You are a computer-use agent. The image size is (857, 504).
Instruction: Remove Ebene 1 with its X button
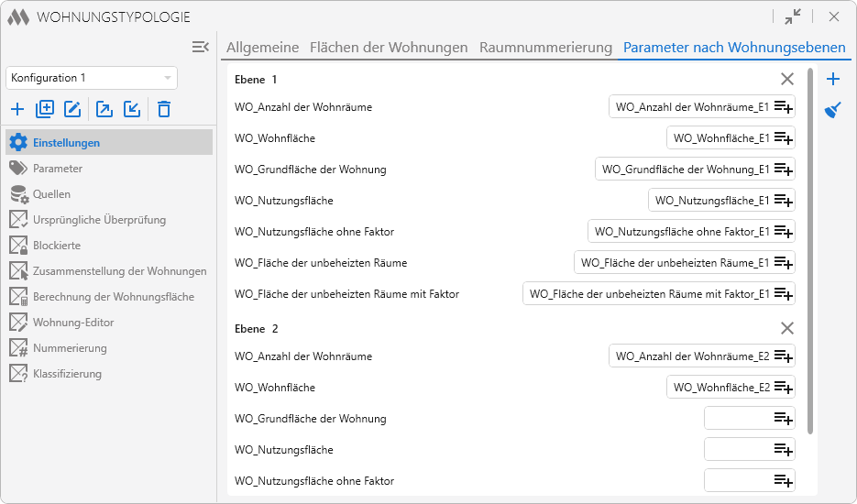(786, 79)
